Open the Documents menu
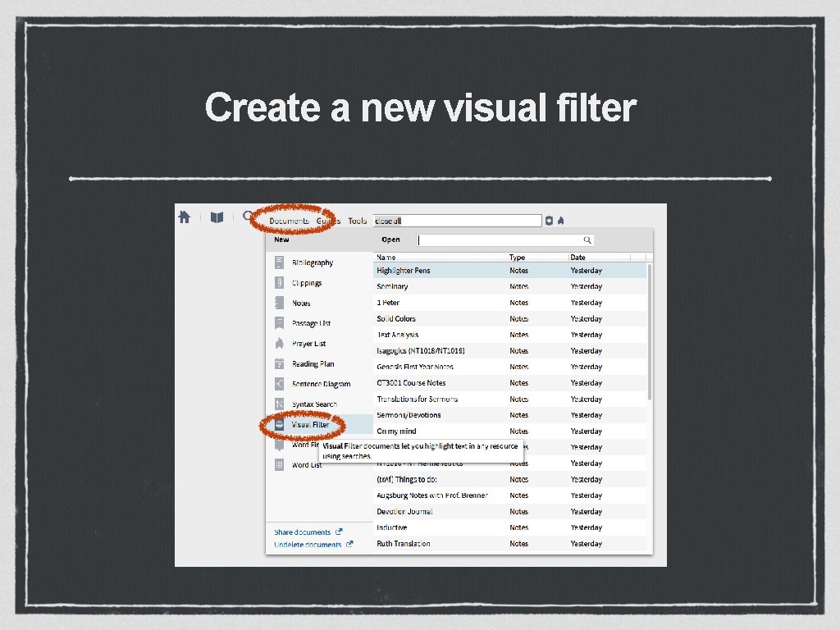Viewport: 840px width, 630px height. click(289, 221)
